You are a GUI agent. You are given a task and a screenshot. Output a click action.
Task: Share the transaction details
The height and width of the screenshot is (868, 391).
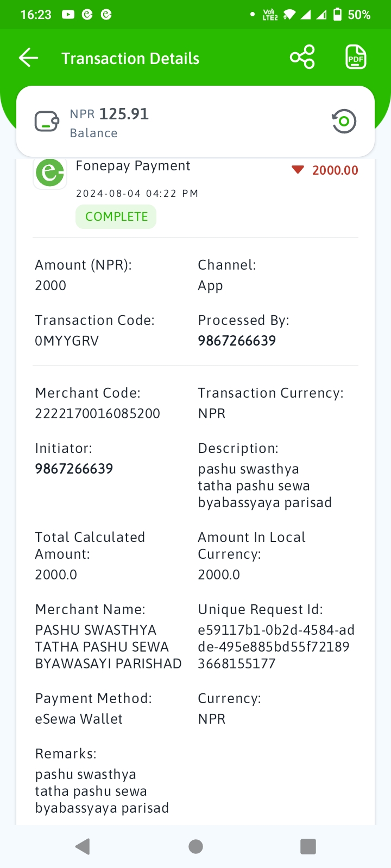[x=302, y=57]
